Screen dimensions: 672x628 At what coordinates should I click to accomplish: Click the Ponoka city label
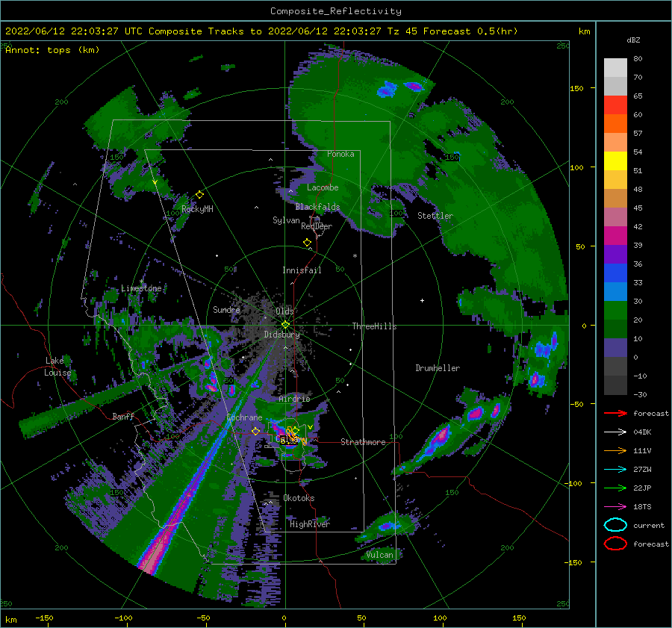coord(340,154)
